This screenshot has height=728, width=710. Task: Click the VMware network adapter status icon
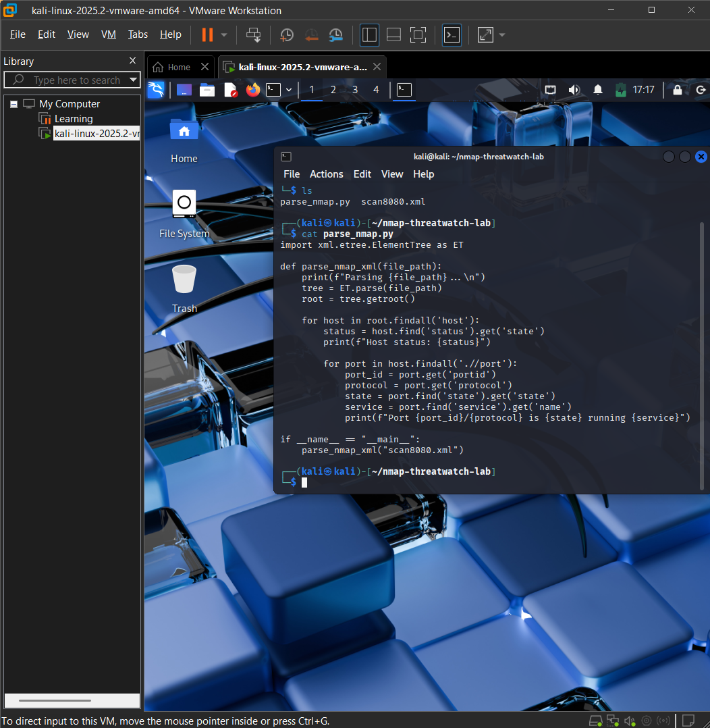(613, 721)
